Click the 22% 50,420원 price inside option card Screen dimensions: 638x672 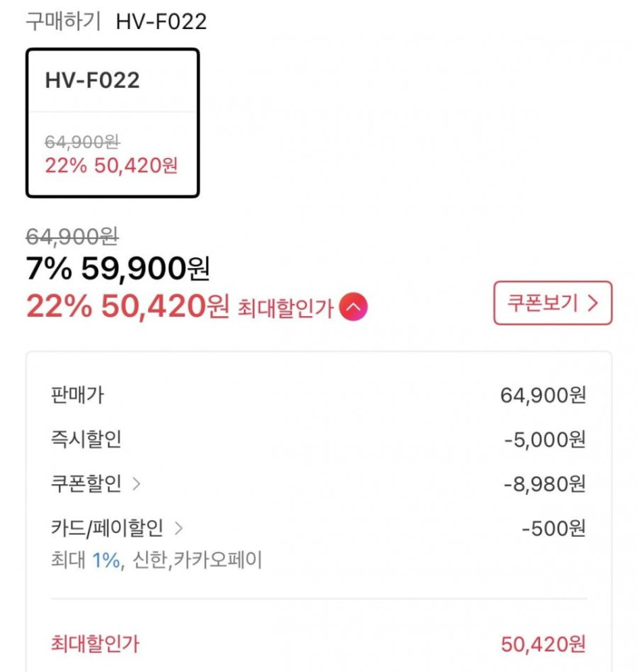pos(112,166)
